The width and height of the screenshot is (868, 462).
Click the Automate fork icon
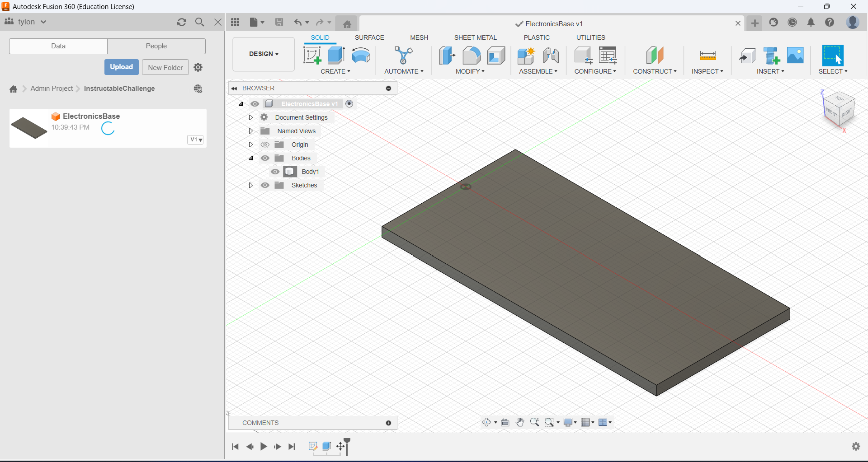pos(404,56)
